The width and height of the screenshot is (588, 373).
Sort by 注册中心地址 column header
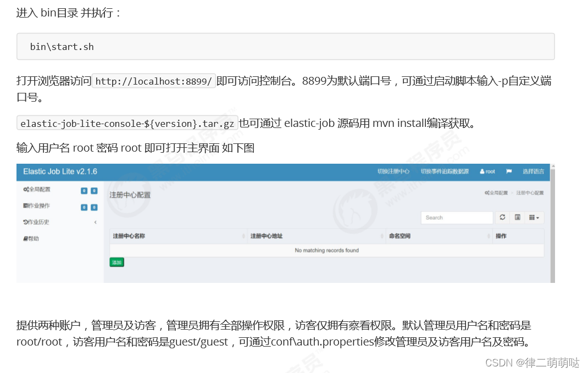(x=316, y=236)
